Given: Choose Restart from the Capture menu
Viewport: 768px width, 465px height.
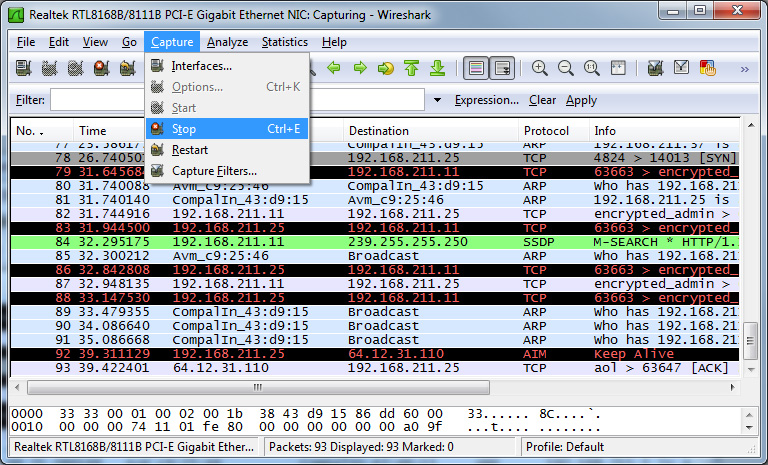Looking at the screenshot, I should click(x=189, y=150).
